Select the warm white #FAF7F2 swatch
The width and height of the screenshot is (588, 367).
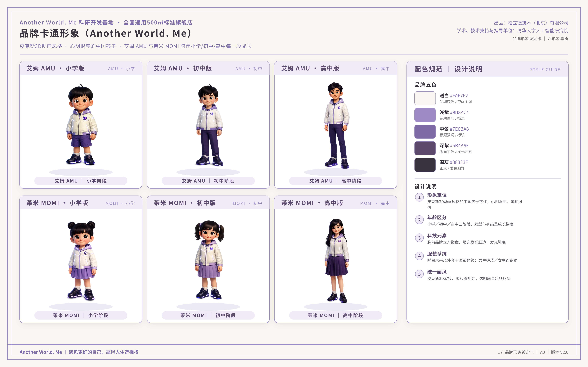[425, 98]
